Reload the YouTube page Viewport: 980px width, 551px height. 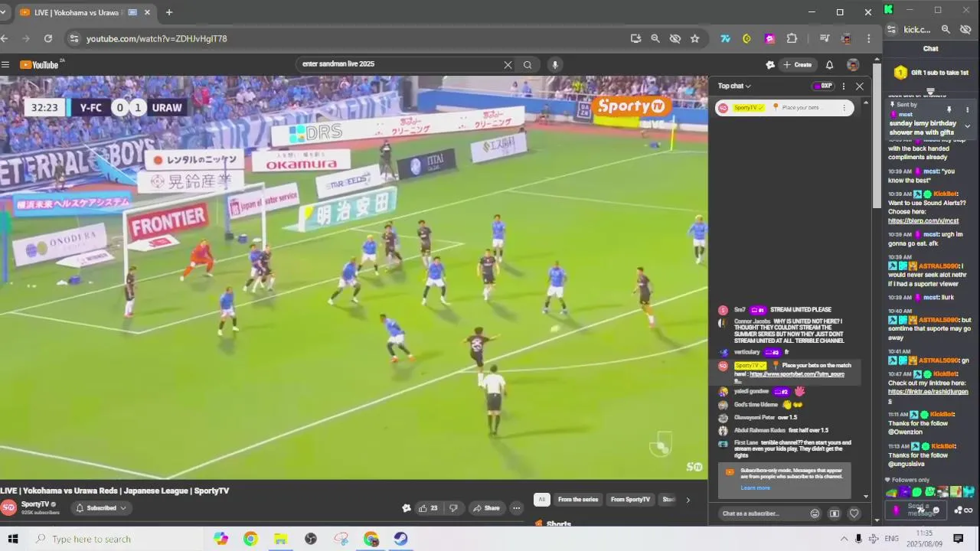[48, 38]
